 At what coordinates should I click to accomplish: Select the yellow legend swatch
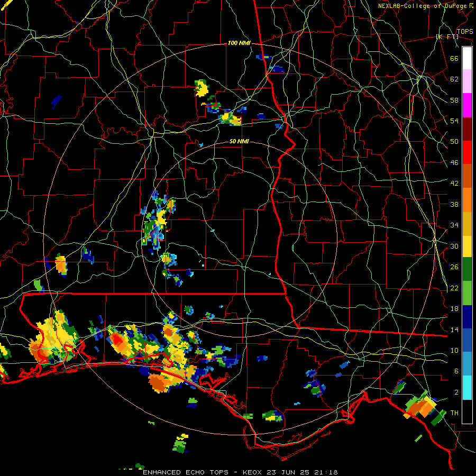[467, 246]
